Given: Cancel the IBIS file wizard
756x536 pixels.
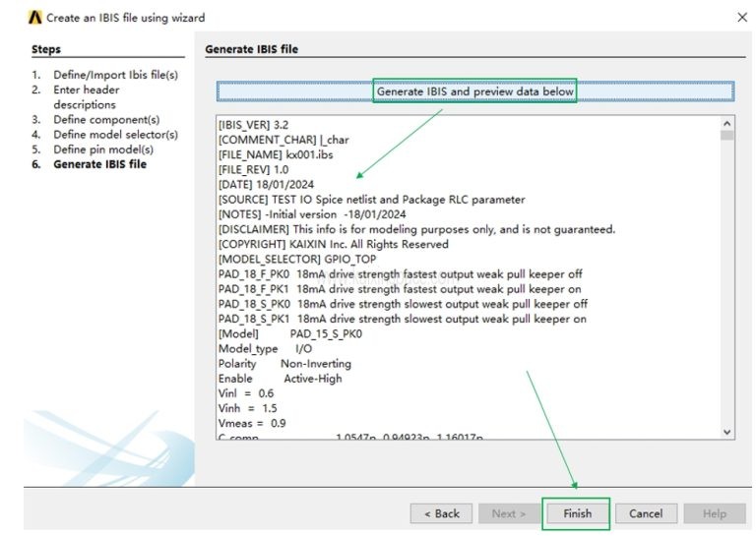Looking at the screenshot, I should click(x=646, y=513).
